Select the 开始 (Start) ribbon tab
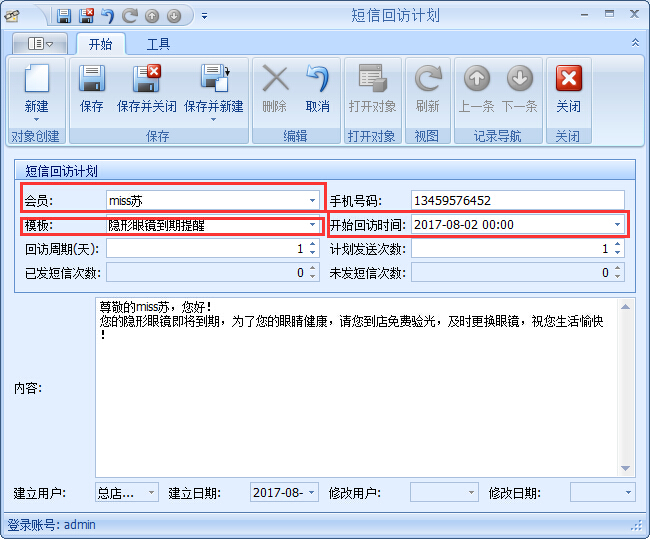This screenshot has height=539, width=650. point(100,44)
